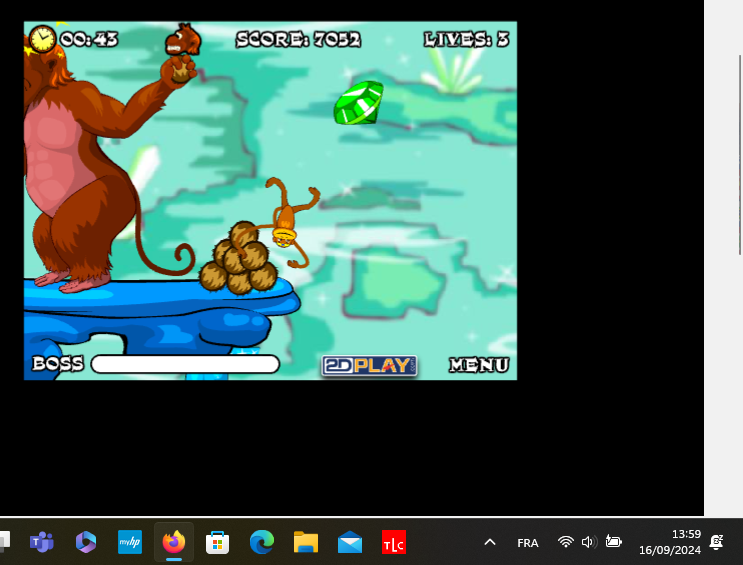Open File Explorer from taskbar

click(x=305, y=542)
